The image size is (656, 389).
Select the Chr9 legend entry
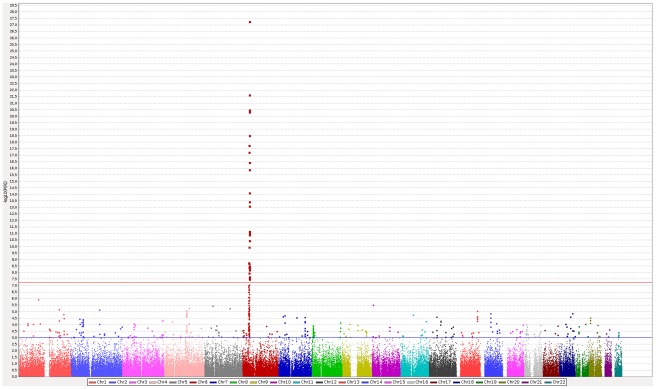click(x=259, y=382)
